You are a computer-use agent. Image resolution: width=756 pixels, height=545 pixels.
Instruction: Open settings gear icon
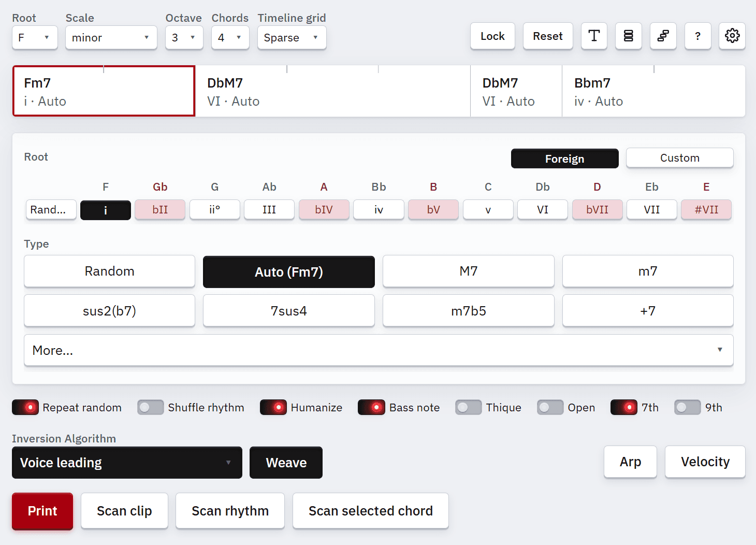(732, 36)
